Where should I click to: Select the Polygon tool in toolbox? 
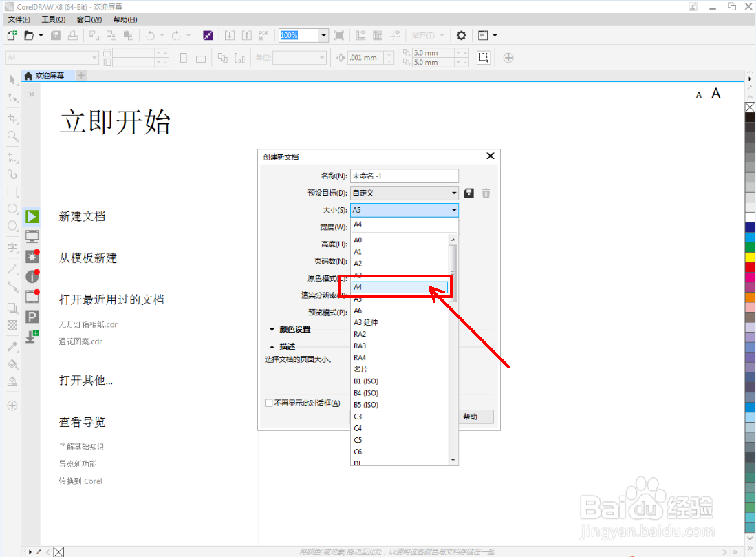[x=12, y=226]
